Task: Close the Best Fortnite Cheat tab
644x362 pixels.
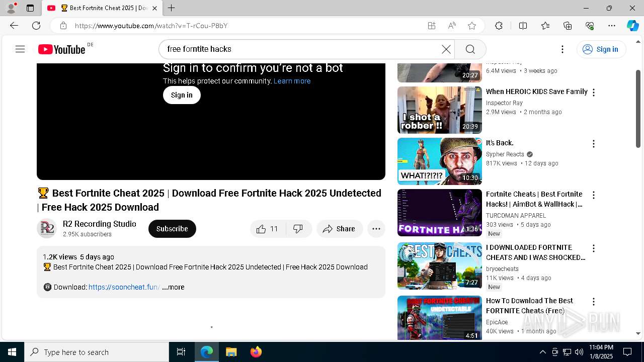Action: [154, 8]
